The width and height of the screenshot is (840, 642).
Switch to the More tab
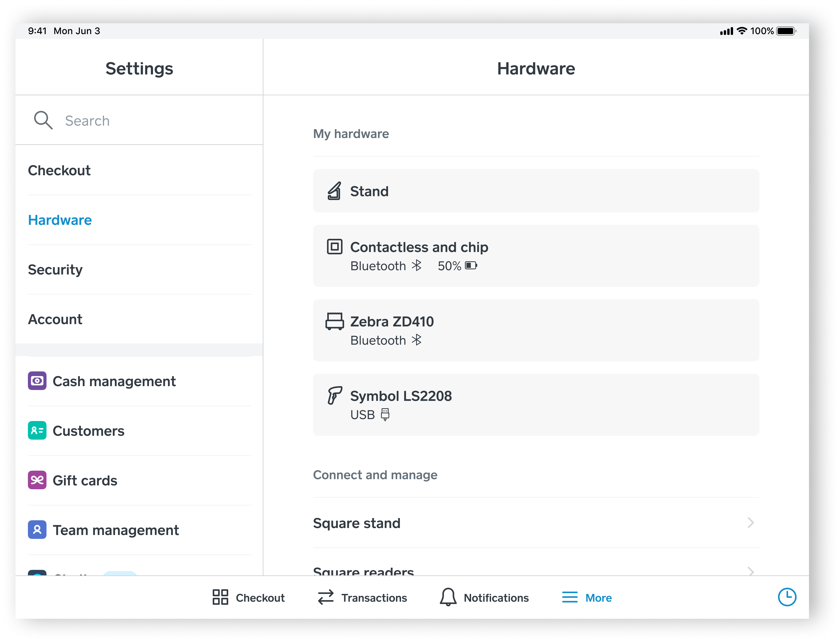[587, 597]
